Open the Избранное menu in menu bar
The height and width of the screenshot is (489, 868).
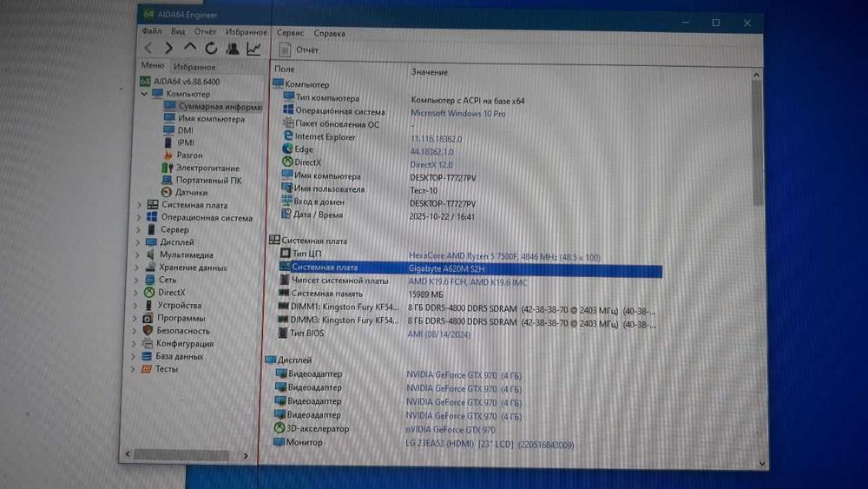[x=246, y=32]
